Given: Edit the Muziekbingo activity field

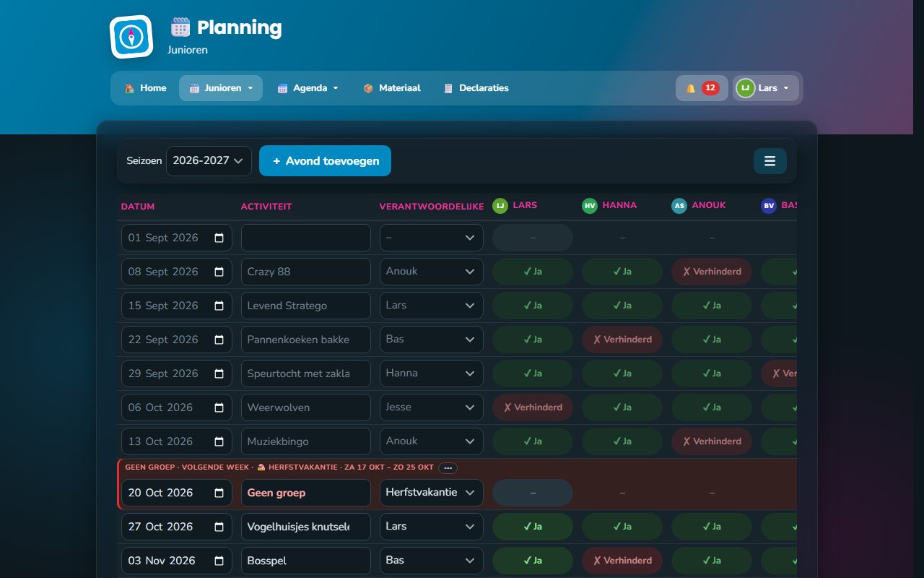Looking at the screenshot, I should click(306, 441).
